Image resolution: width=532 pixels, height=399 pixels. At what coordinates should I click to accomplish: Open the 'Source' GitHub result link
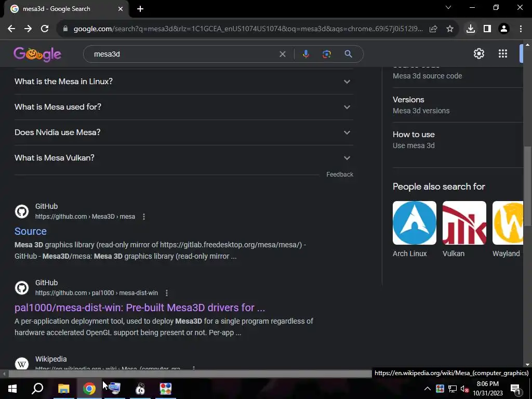(x=31, y=231)
